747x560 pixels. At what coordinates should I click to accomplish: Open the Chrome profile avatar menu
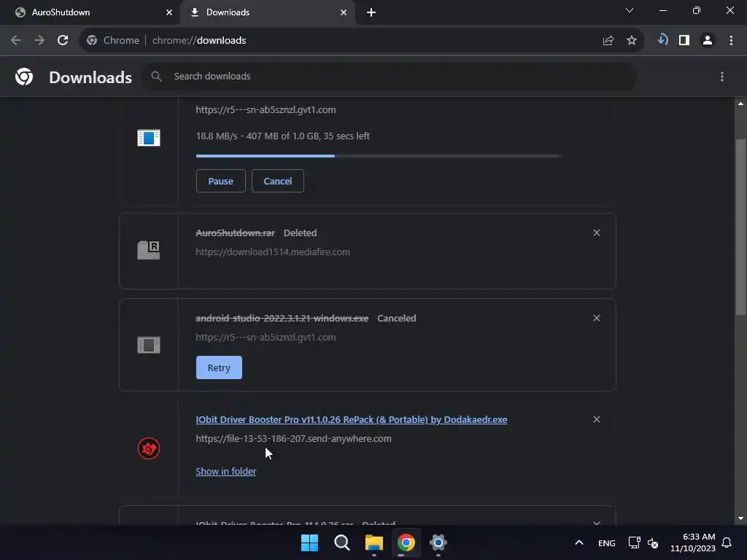click(708, 41)
